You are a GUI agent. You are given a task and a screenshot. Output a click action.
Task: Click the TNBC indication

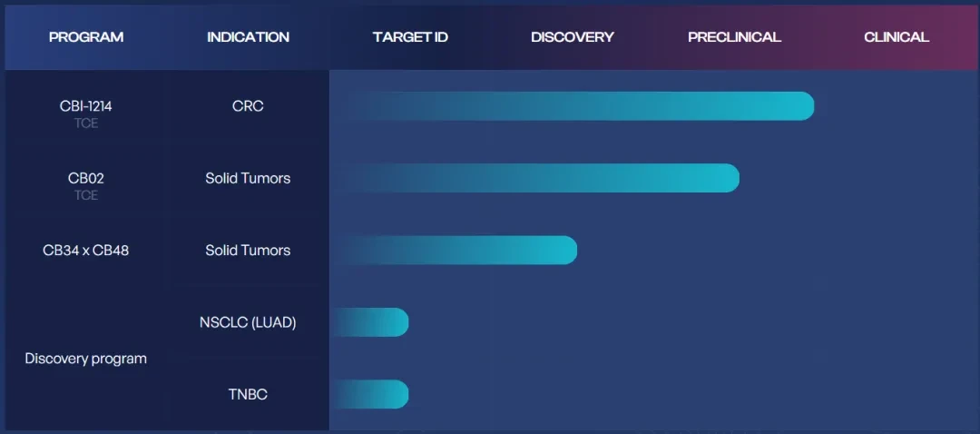[x=248, y=395]
